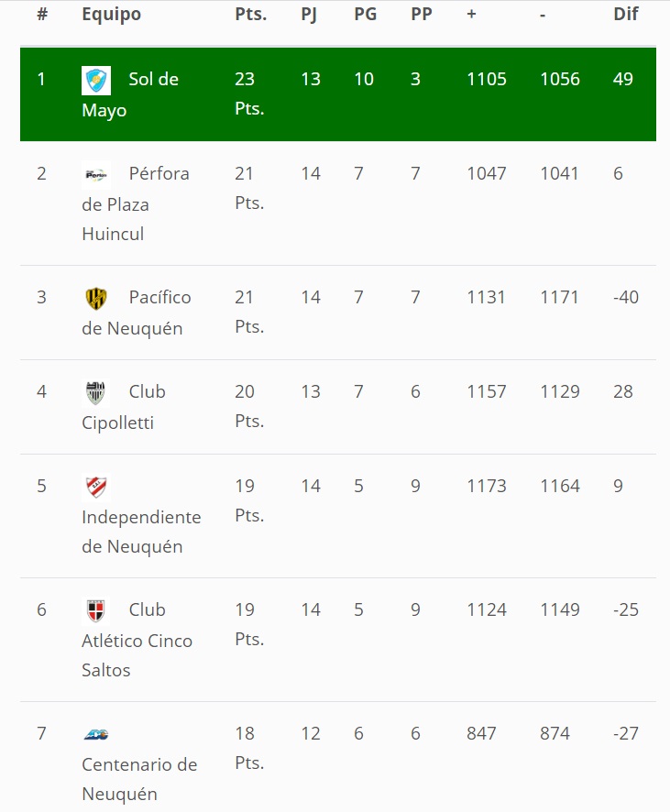Sort by the Dif column header
The image size is (670, 812).
[x=626, y=15]
